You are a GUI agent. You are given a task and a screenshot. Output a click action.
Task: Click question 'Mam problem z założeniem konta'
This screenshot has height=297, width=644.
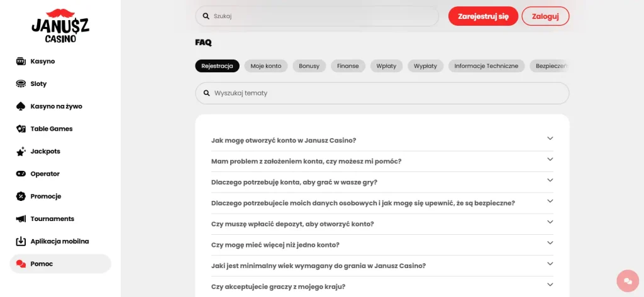(x=306, y=161)
